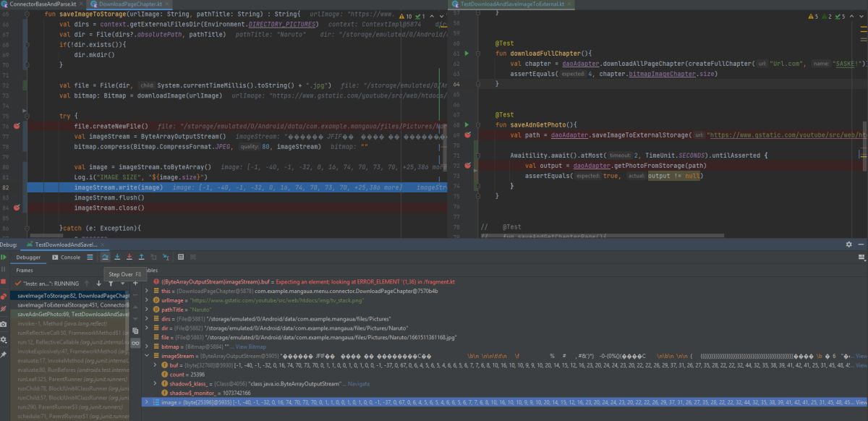Select frame saveImageToExternalStorage:451
The image size is (868, 421).
point(70,305)
